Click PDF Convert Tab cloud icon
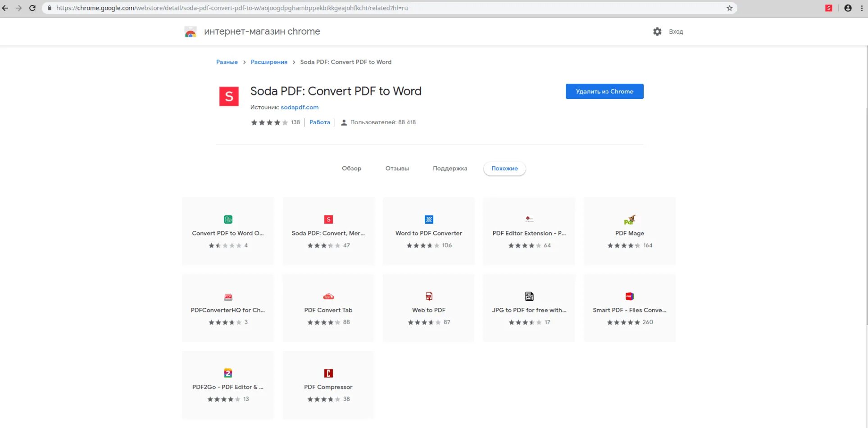Viewport: 868px width, 428px height. click(x=328, y=297)
